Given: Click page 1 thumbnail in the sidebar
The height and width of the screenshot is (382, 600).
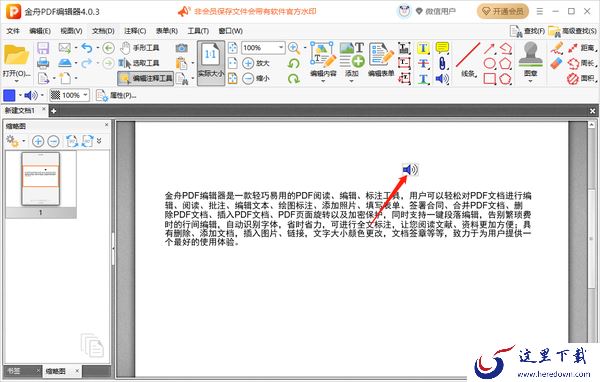Looking at the screenshot, I should [x=41, y=179].
